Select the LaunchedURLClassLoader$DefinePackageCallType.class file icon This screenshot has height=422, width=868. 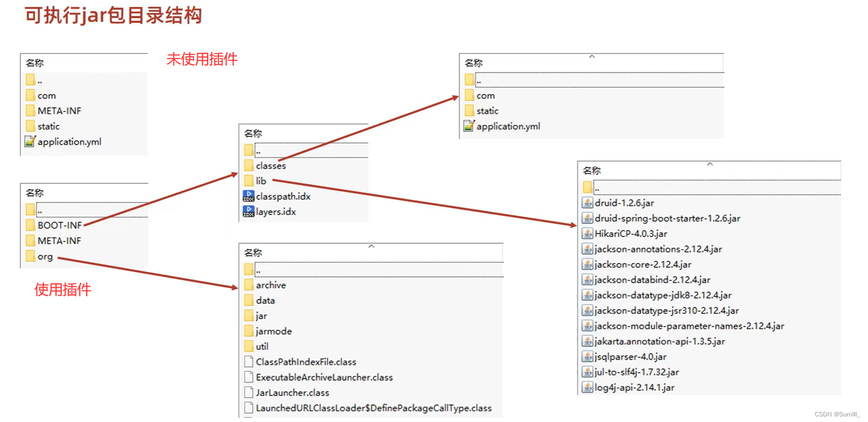249,408
